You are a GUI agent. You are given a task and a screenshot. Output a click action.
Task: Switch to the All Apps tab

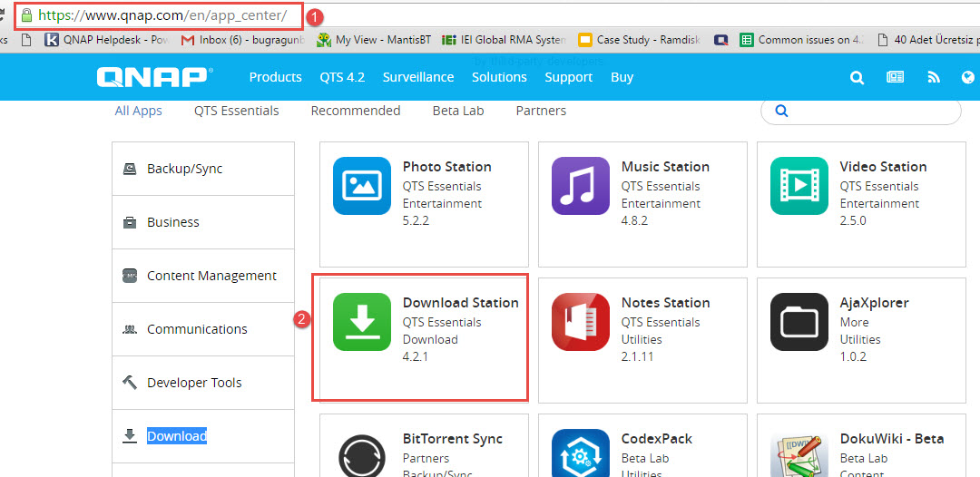pos(138,111)
